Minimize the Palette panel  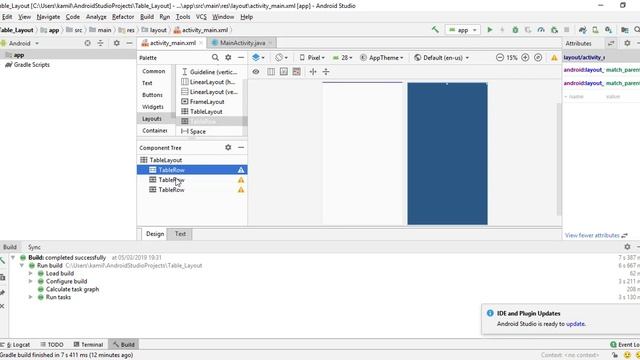pyautogui.click(x=241, y=58)
